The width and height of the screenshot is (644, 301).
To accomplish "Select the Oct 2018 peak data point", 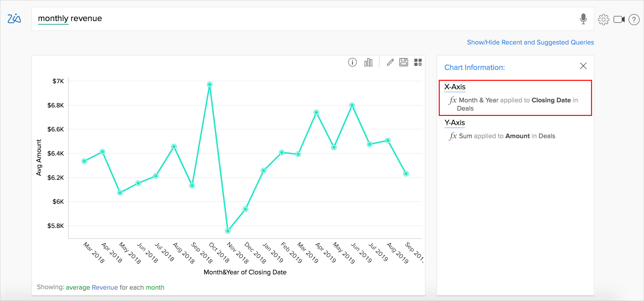I will 210,85.
